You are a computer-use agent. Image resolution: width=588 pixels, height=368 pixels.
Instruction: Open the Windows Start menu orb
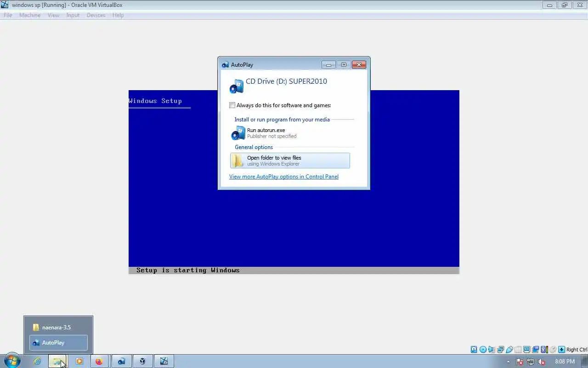(12, 361)
